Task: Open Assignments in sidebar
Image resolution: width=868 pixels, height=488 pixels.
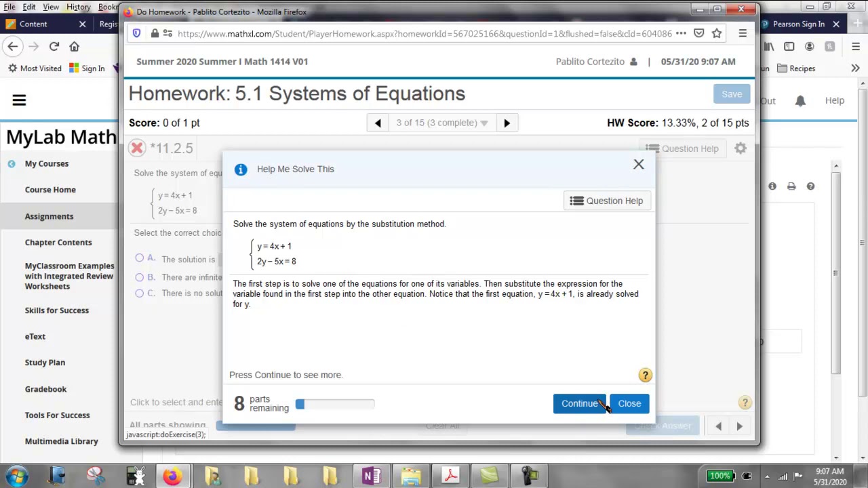Action: [x=49, y=216]
